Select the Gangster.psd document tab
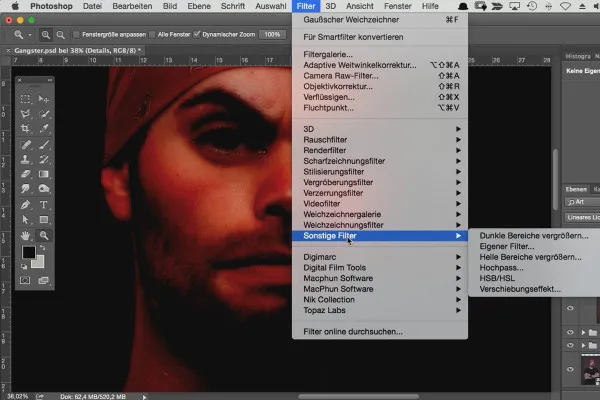The image size is (600, 400). 78,51
